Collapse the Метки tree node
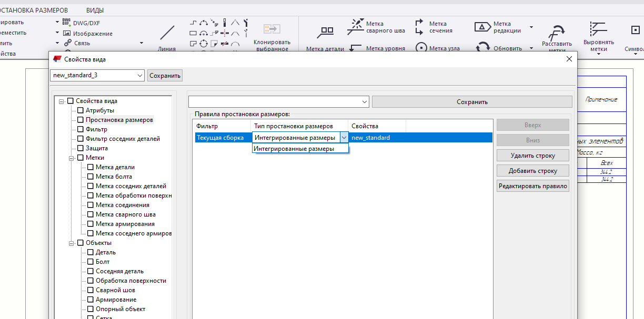Viewport: 644px width, 319px height. (72, 158)
